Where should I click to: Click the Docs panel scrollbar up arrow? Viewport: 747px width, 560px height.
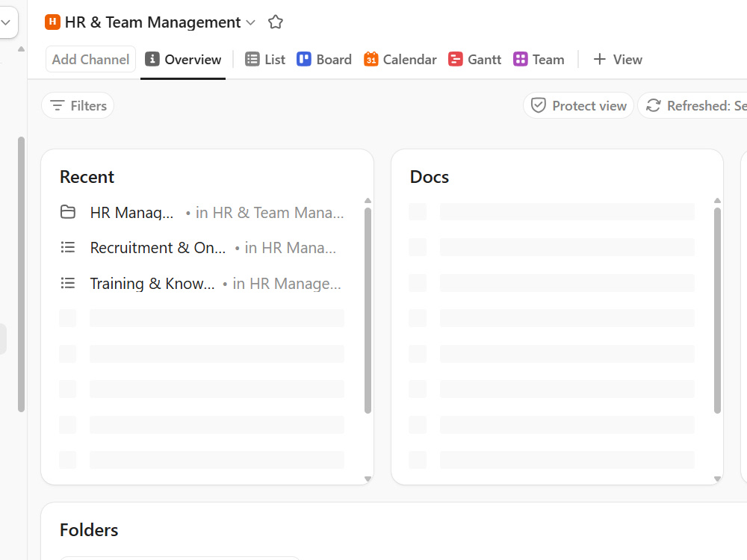click(717, 200)
